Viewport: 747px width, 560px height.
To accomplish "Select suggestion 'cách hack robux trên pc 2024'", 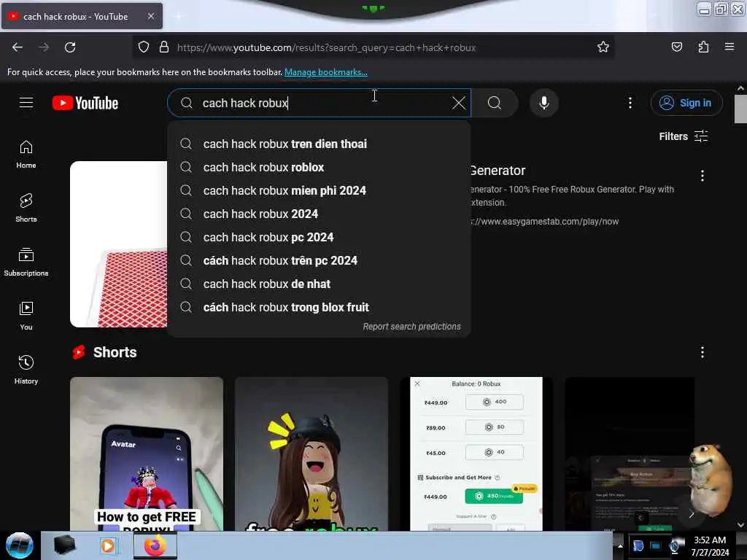I will point(319,260).
